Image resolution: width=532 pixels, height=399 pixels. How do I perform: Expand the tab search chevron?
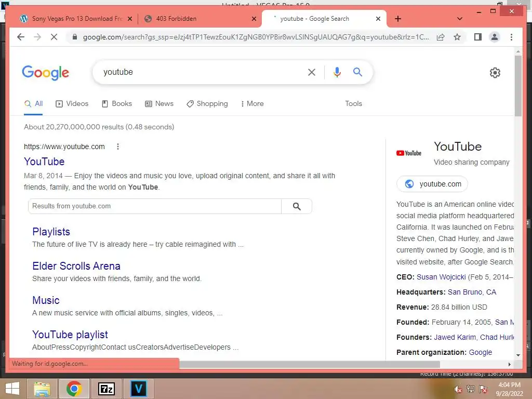(459, 19)
